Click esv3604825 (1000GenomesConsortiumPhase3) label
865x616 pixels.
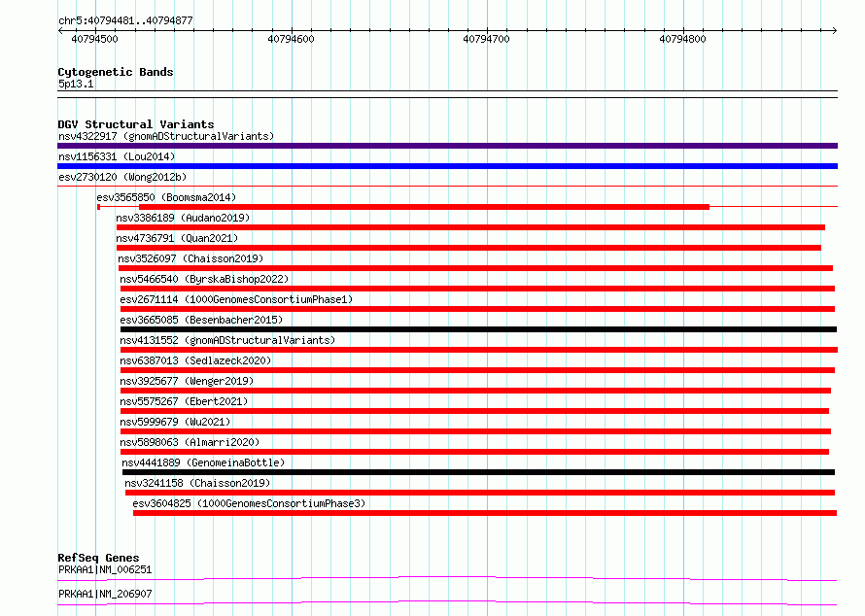[x=249, y=503]
